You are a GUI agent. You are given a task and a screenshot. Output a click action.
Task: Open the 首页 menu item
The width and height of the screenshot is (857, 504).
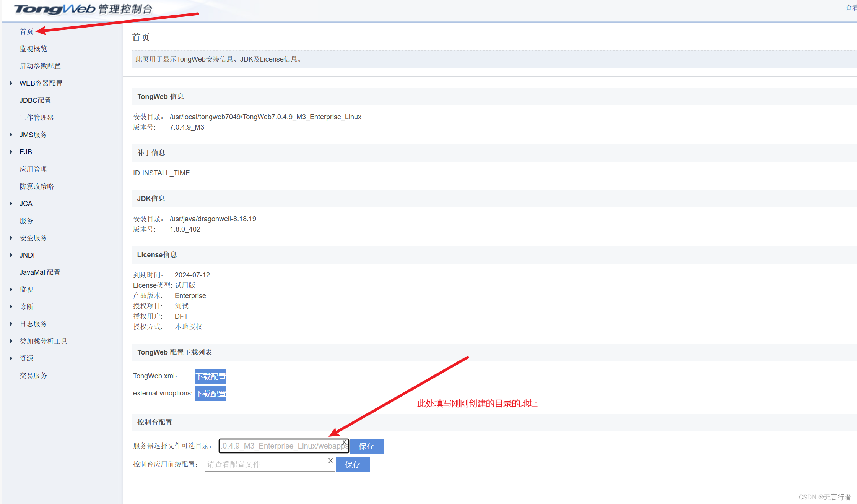(x=26, y=31)
